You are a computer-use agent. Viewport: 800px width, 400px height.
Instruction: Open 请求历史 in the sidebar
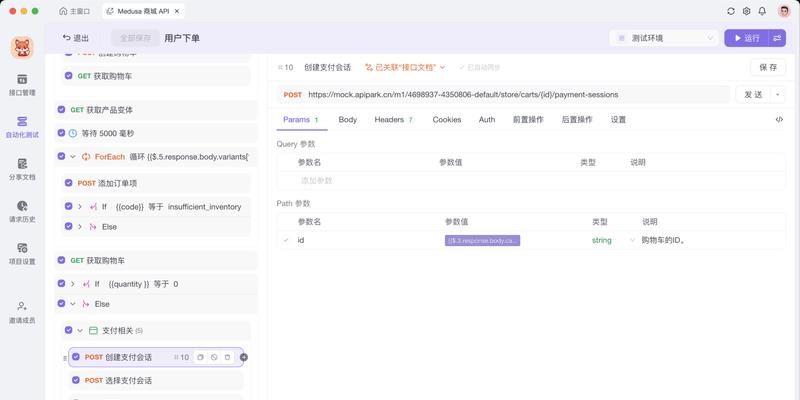tap(22, 211)
